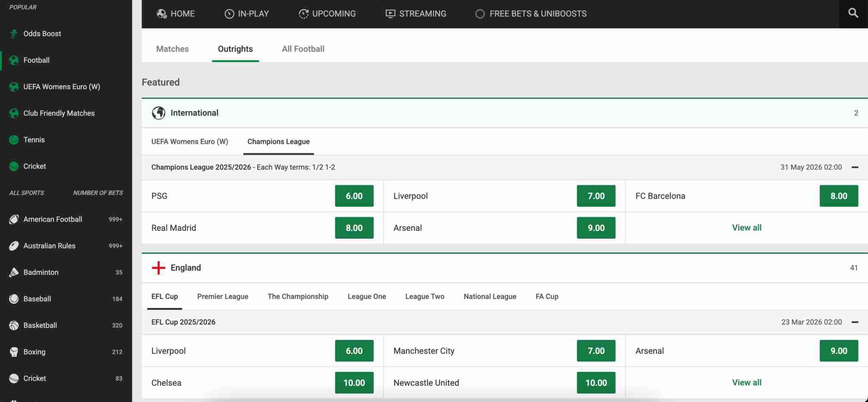868x402 pixels.
Task: Open The Championship tab
Action: 298,296
